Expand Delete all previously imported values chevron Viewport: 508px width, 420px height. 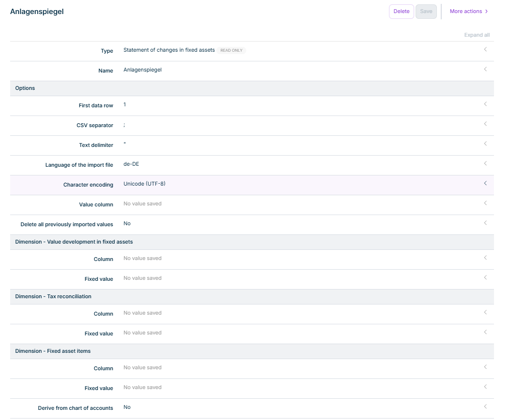pyautogui.click(x=485, y=223)
